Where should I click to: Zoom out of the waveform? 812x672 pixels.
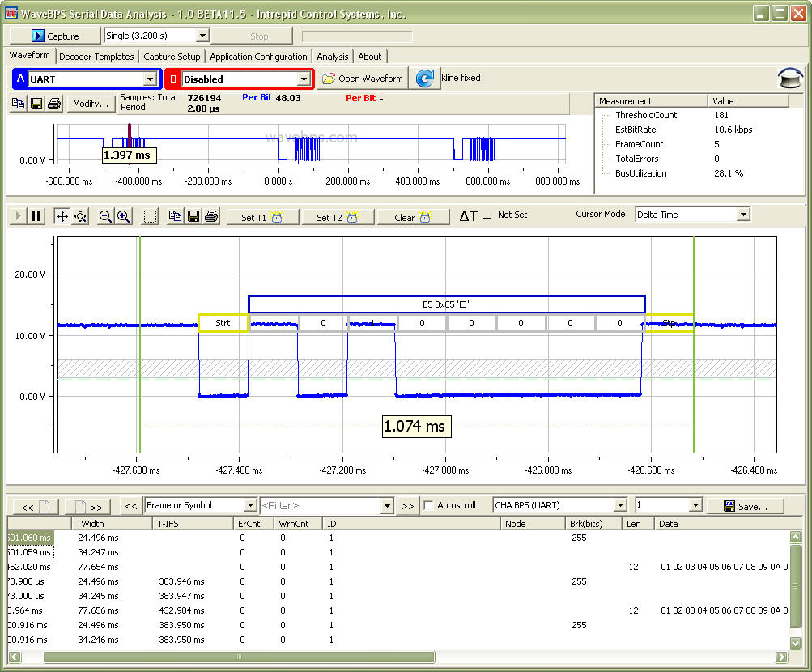[x=105, y=216]
